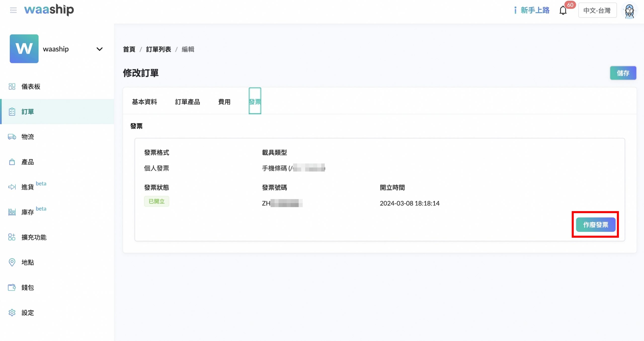
Task: Select the 費用 tab
Action: (224, 102)
